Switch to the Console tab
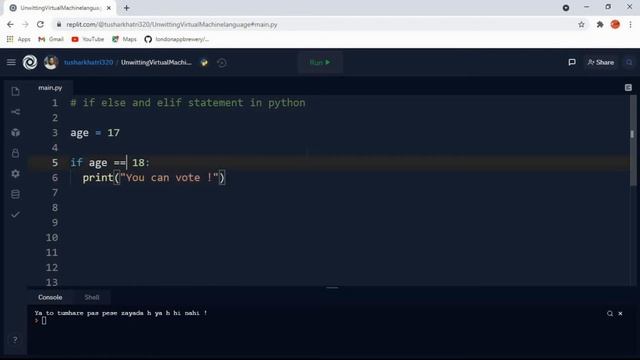Image resolution: width=640 pixels, height=360 pixels. click(x=50, y=297)
